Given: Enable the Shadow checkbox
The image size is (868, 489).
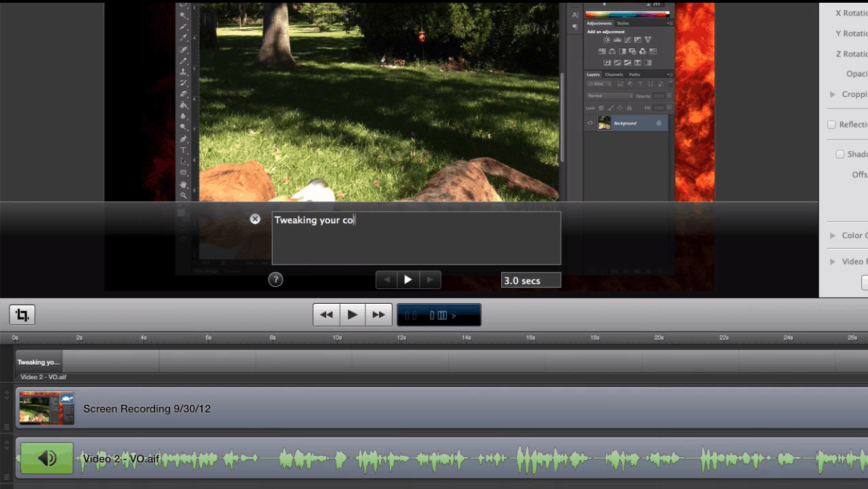Looking at the screenshot, I should (x=840, y=155).
